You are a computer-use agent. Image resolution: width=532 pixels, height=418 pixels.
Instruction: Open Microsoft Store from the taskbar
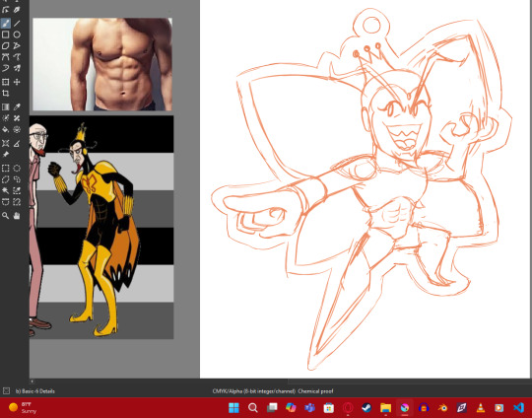[x=329, y=407]
